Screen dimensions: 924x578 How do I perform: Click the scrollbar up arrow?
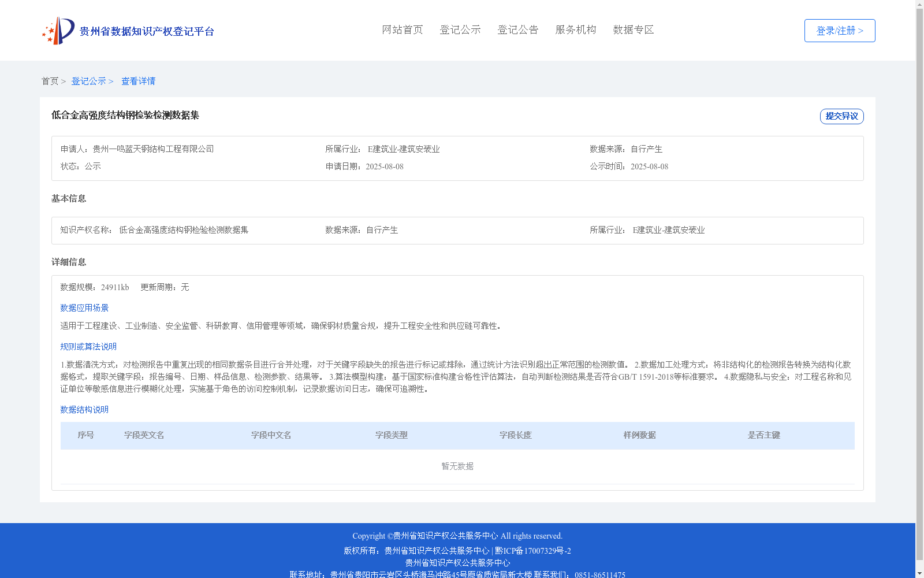pyautogui.click(x=920, y=4)
